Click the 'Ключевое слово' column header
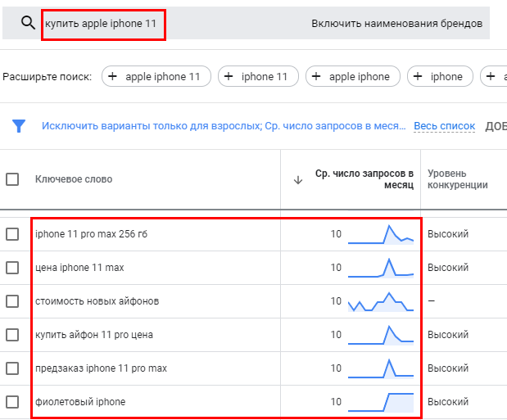507x420 pixels. [x=74, y=179]
